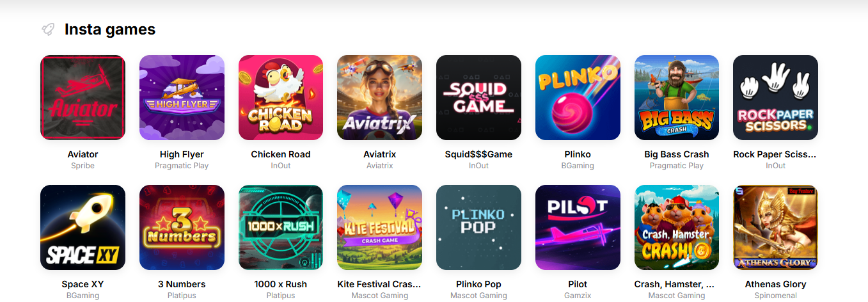Viewport: 868px width, 302px height.
Task: Select the Athenas Glory game image
Action: 775,227
